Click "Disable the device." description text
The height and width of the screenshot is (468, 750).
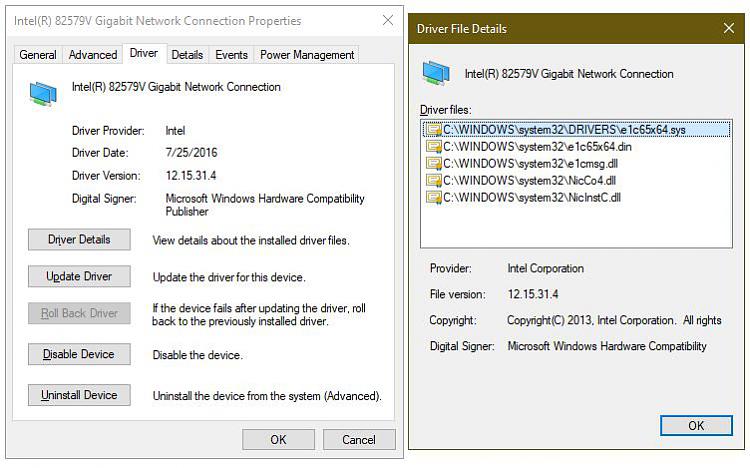198,355
